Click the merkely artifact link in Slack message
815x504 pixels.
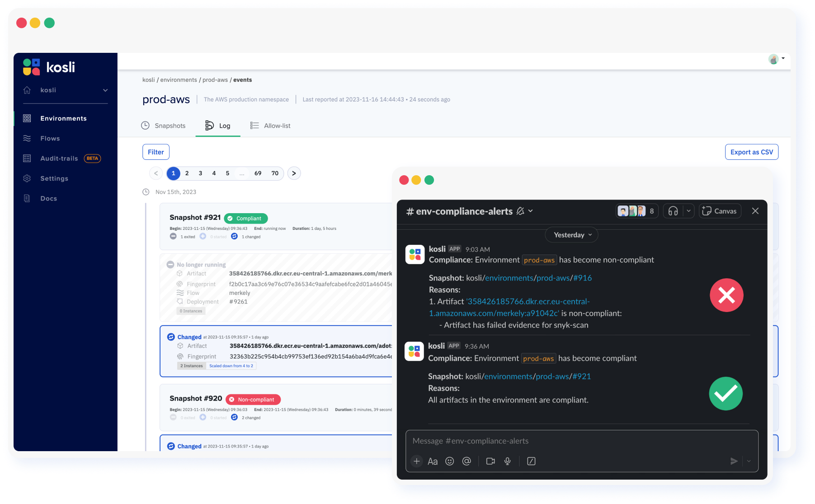click(x=509, y=307)
